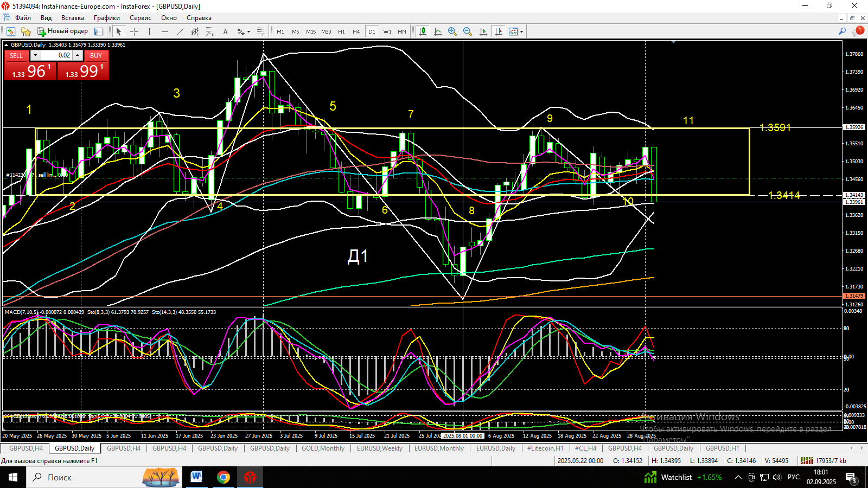Select the H4 timeframe button

tap(356, 31)
